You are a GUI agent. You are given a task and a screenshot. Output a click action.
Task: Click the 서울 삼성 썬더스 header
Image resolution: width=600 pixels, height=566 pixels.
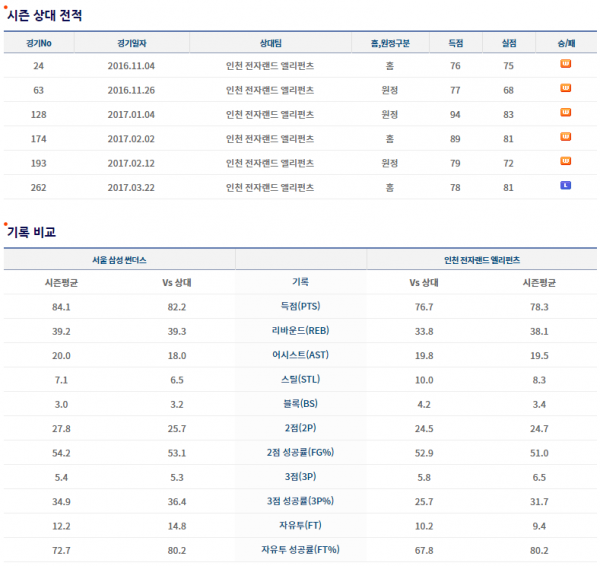(x=119, y=260)
